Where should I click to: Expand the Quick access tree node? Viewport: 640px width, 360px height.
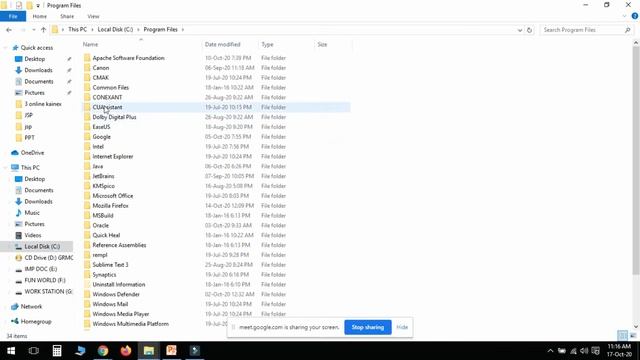tap(5, 48)
